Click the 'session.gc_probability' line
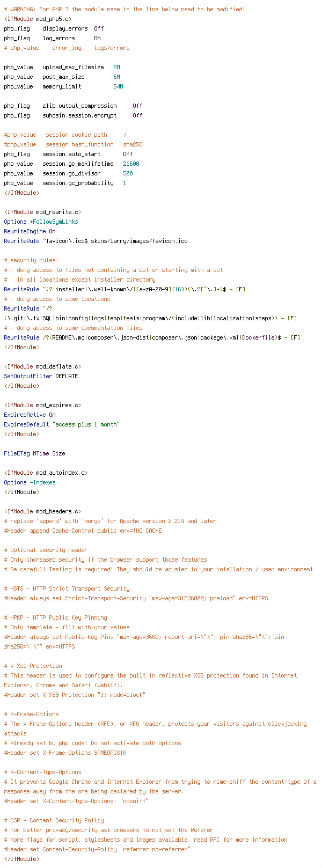Screen dimensions: 322x868 [x=65, y=183]
